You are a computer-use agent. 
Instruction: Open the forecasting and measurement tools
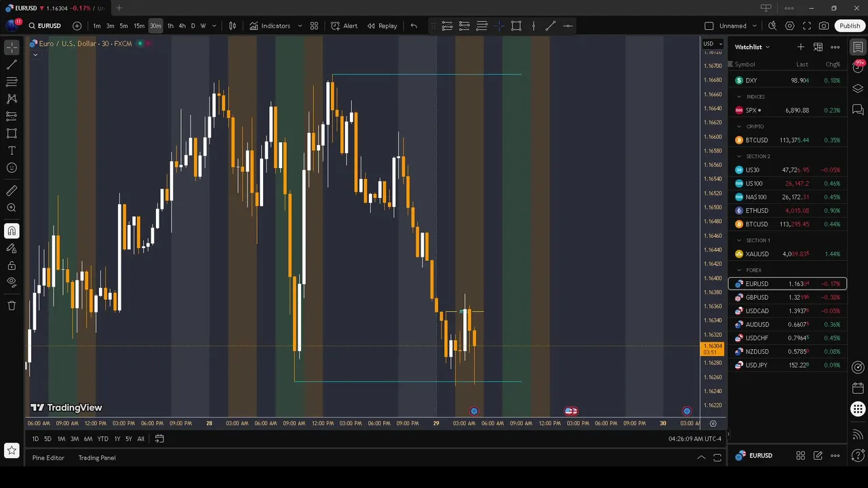[x=12, y=116]
